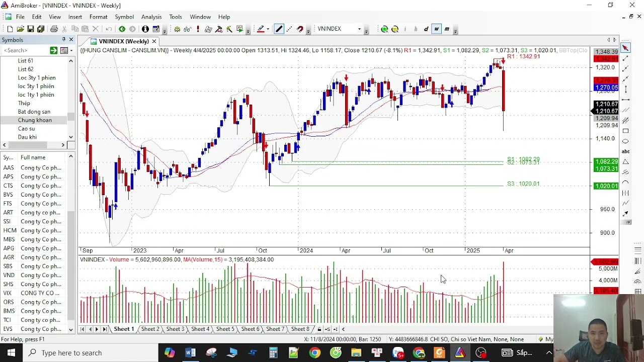Choose the abc text tool
Image resolution: width=644 pixels, height=362 pixels.
[625, 151]
